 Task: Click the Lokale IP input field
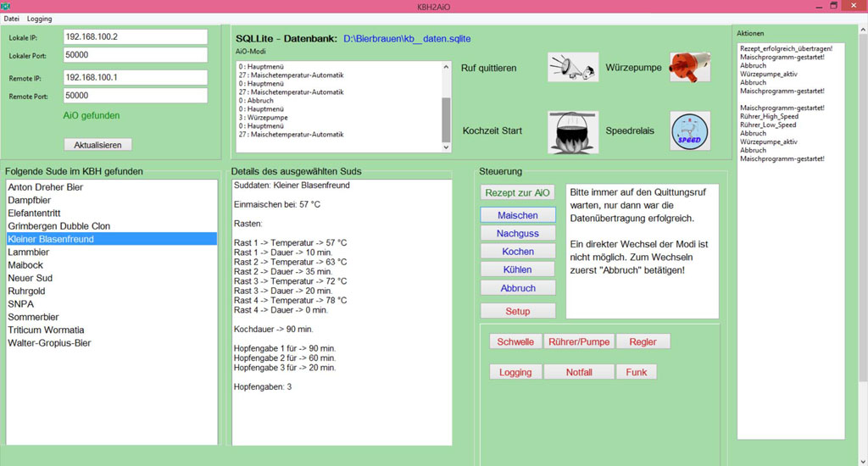(x=135, y=37)
